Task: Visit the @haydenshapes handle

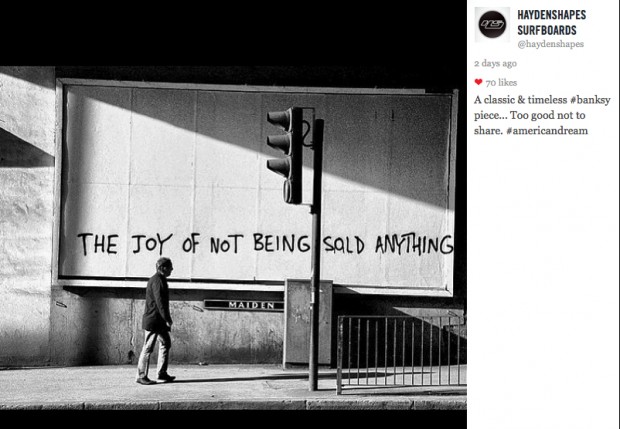Action: (x=550, y=44)
